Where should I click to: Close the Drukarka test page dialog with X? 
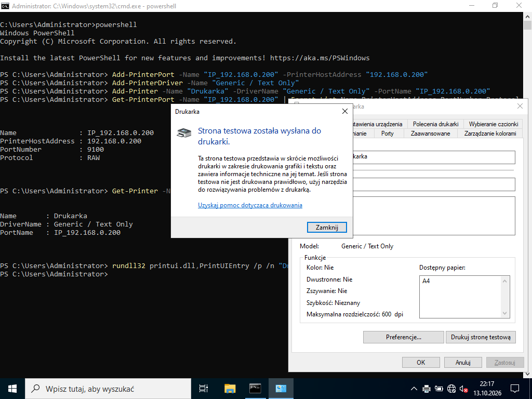point(345,111)
